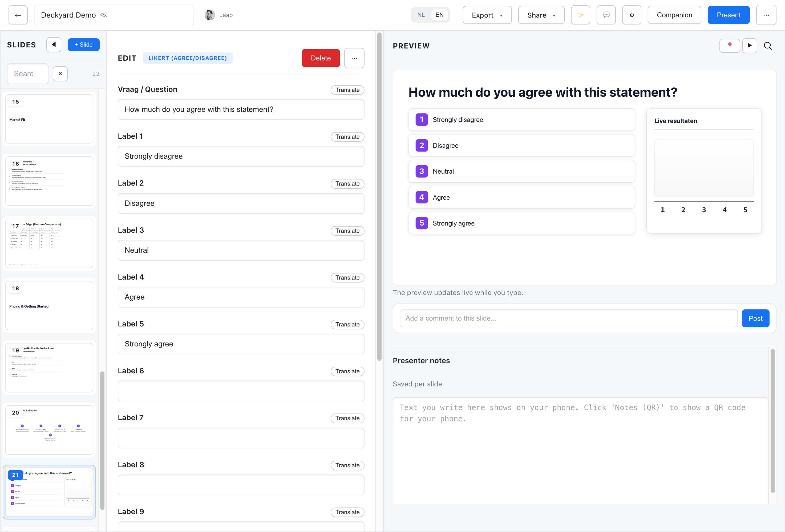This screenshot has width=785, height=532.
Task: Choose preview option 2 Disagree
Action: [521, 145]
